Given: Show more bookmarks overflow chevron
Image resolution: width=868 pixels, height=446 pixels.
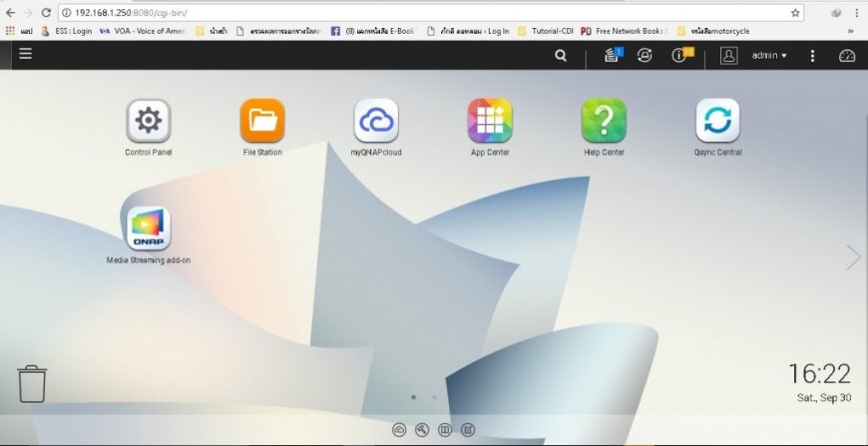Looking at the screenshot, I should tap(850, 32).
